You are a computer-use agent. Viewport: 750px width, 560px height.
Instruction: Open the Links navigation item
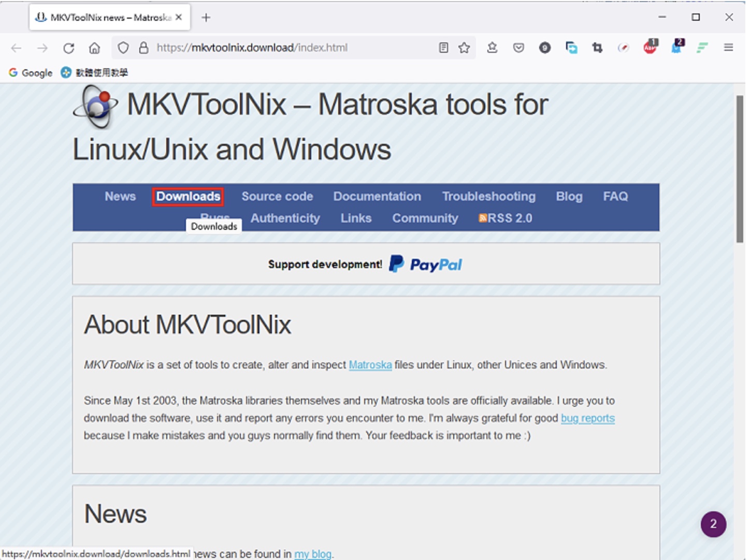(356, 218)
